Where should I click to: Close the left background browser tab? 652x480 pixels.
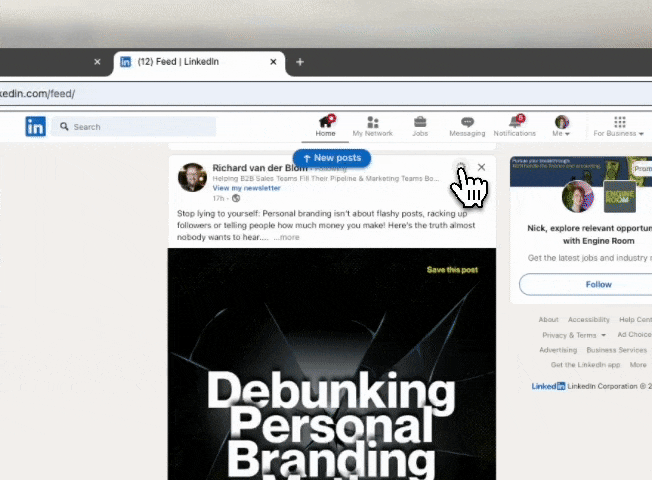point(97,62)
